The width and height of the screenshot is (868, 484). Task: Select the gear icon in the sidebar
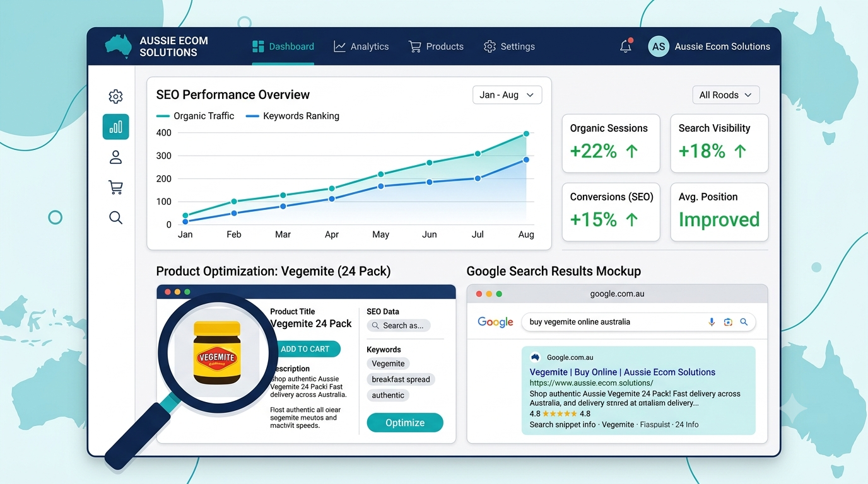click(x=115, y=96)
